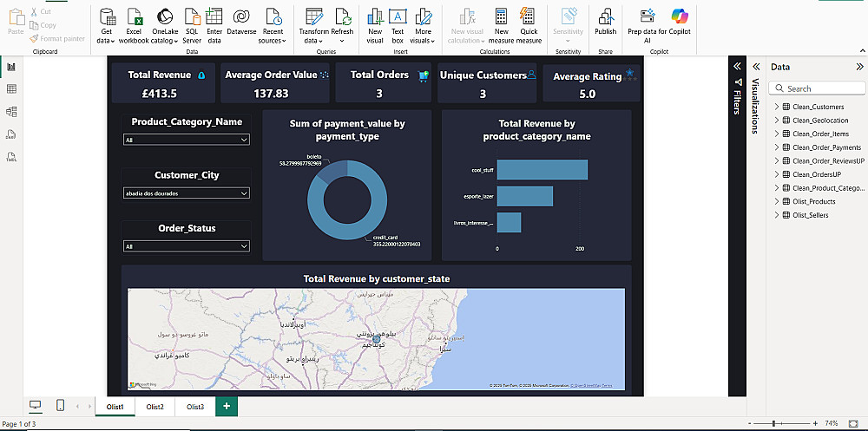The height and width of the screenshot is (431, 868).
Task: Switch to desktop layout view
Action: click(36, 406)
